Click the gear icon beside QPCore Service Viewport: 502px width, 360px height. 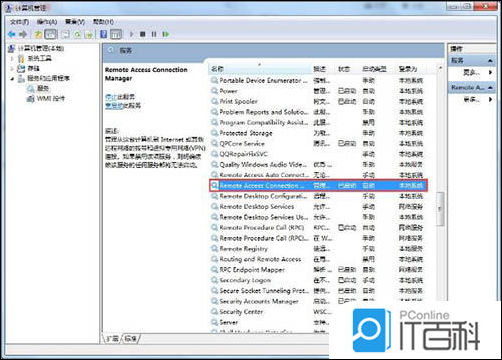point(215,144)
